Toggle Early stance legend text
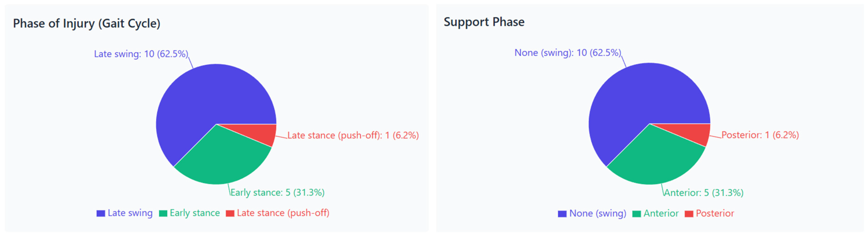868x237 pixels. (x=195, y=213)
